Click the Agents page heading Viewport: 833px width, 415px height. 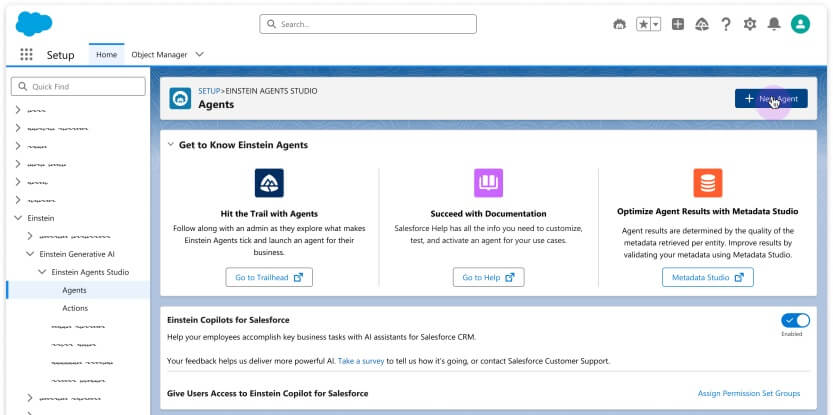tap(216, 104)
